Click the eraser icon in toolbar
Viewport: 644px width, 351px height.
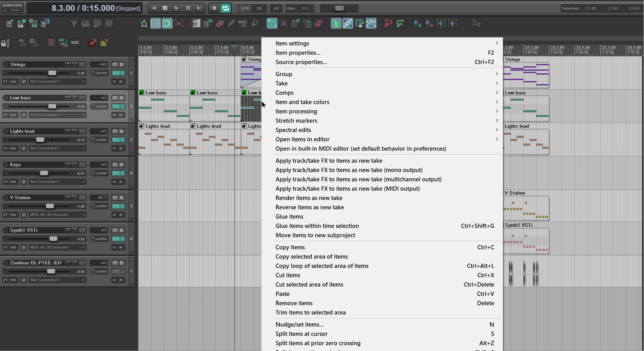click(x=219, y=24)
